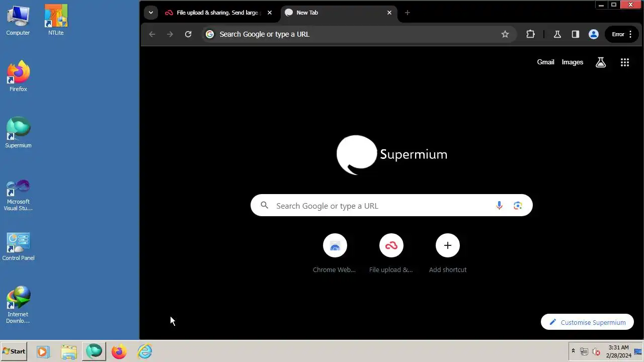Viewport: 644px width, 362px height.
Task: Click the show desktop tray icon
Action: [638, 351]
